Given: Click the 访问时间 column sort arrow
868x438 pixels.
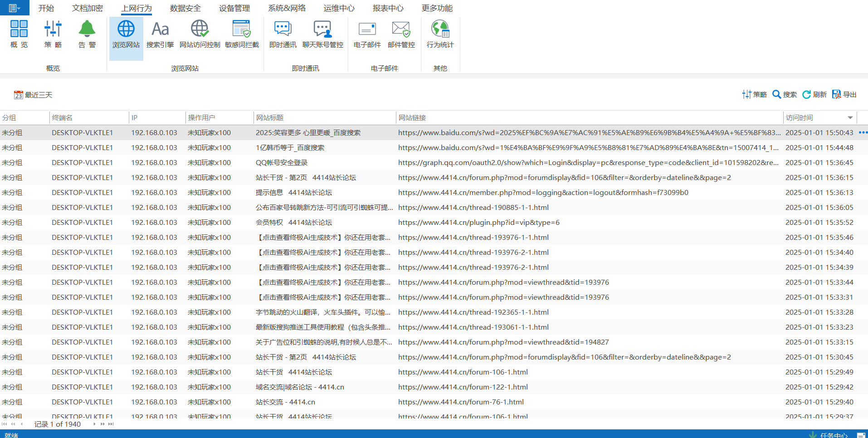Looking at the screenshot, I should pyautogui.click(x=850, y=118).
